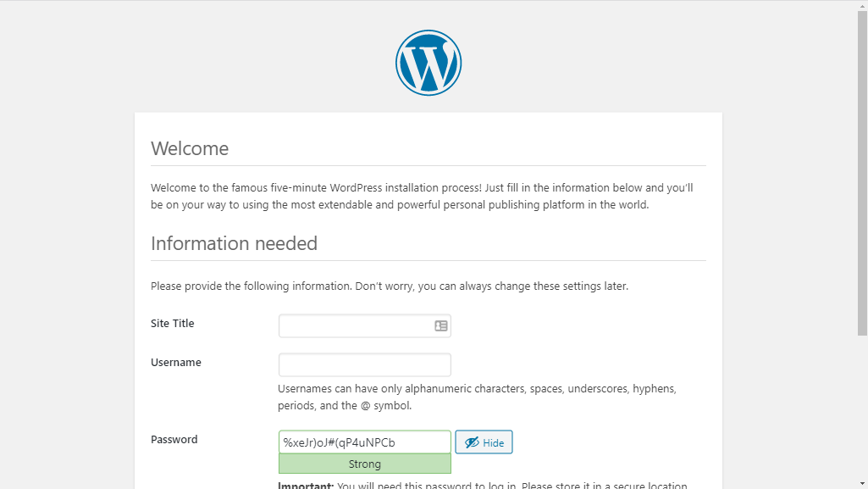868x489 pixels.
Task: Click the username rules hint text
Action: (477, 397)
